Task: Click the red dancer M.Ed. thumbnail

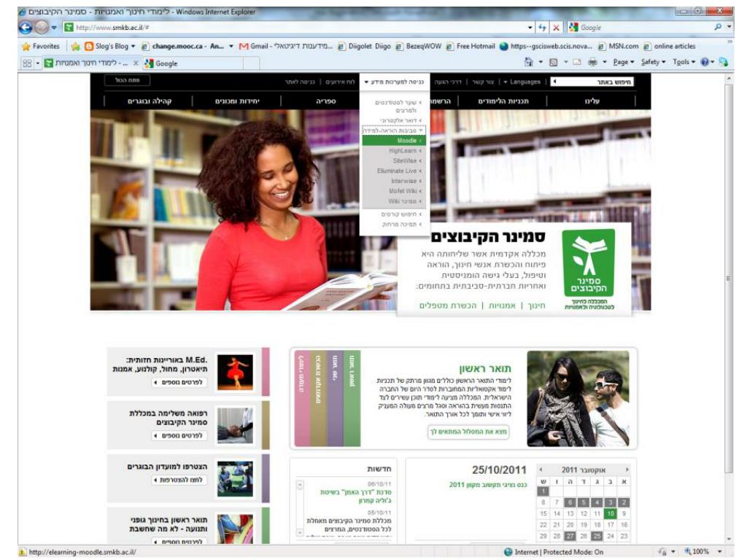Action: click(x=235, y=372)
